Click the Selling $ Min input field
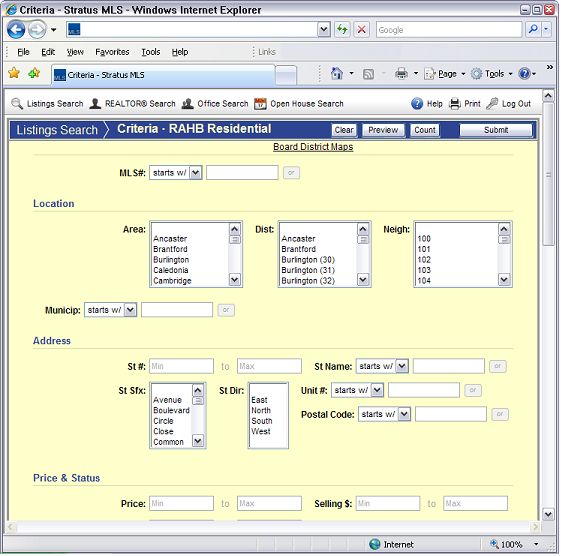Viewport: 561px width, 556px height. (x=387, y=503)
